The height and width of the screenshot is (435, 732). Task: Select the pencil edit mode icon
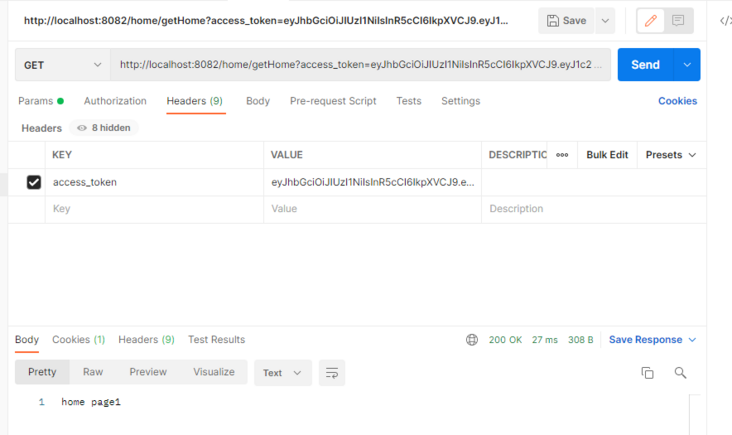point(651,21)
